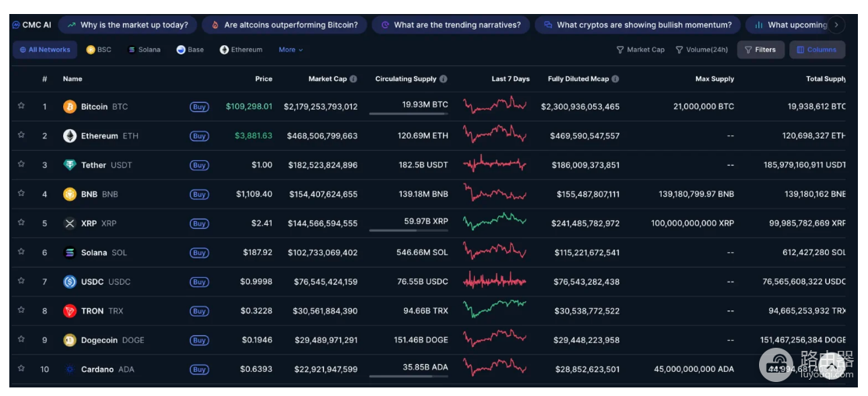Image resolution: width=868 pixels, height=396 pixels.
Task: Click the Tether logo icon
Action: click(70, 165)
